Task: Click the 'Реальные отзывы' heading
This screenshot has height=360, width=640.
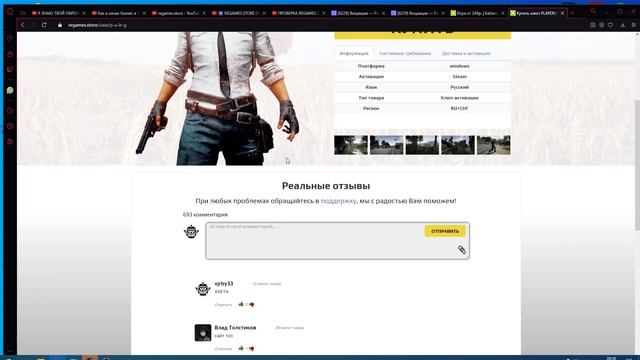Action: (x=326, y=186)
